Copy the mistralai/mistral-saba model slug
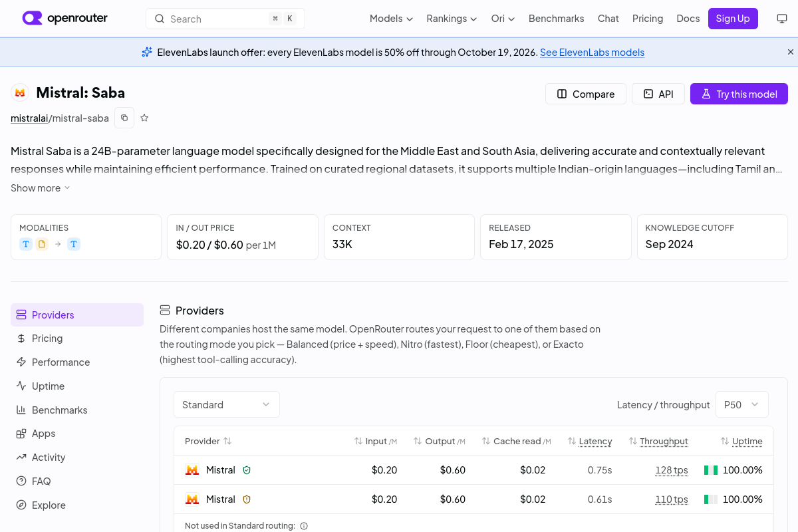The height and width of the screenshot is (532, 798). tap(124, 118)
